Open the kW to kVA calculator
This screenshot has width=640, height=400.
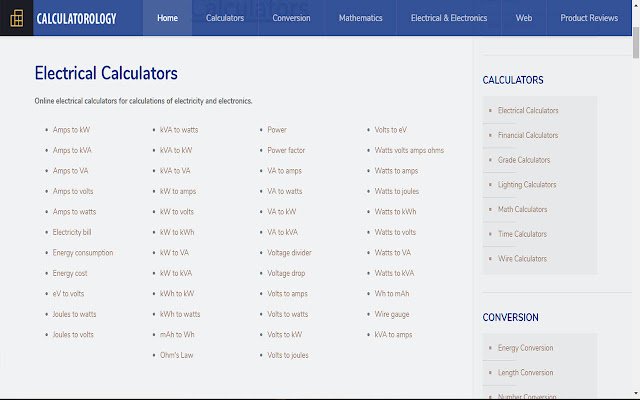[176, 273]
